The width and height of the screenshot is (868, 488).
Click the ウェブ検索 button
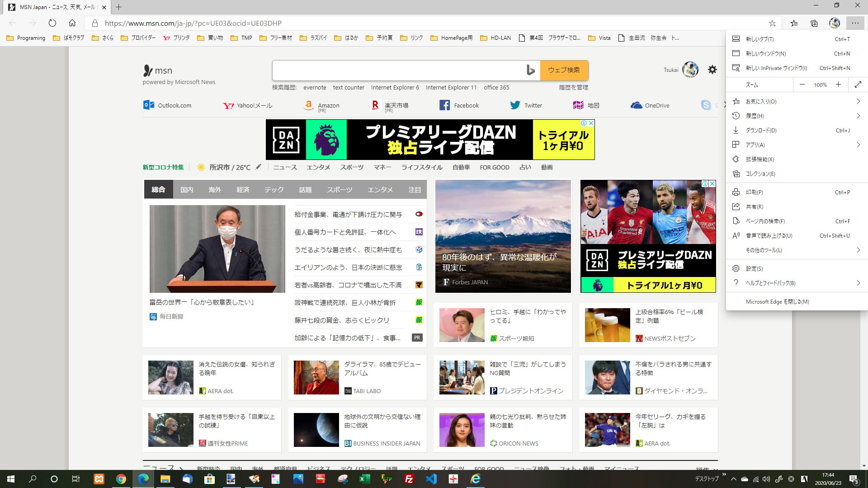[564, 70]
